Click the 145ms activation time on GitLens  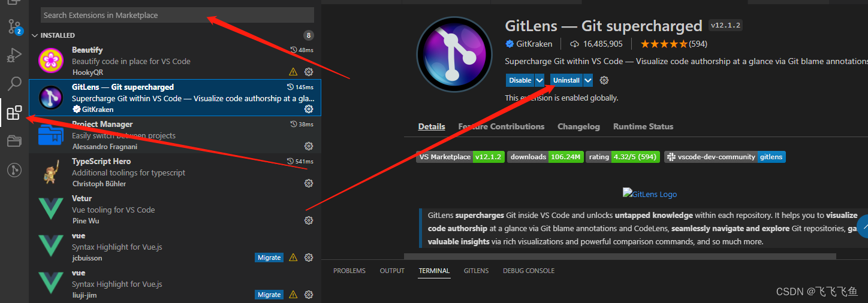pos(300,87)
